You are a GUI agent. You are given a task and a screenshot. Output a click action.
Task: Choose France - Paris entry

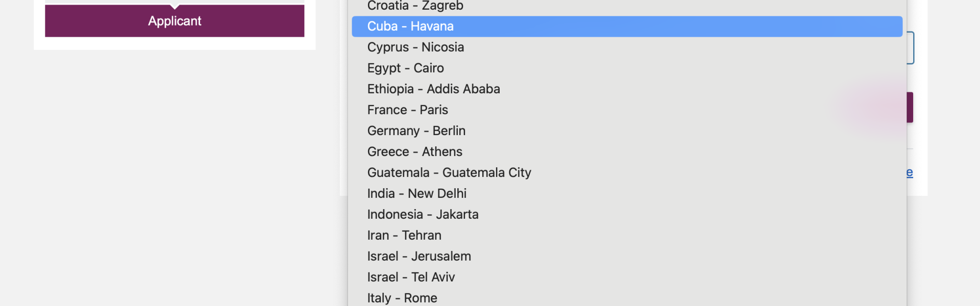pos(627,110)
